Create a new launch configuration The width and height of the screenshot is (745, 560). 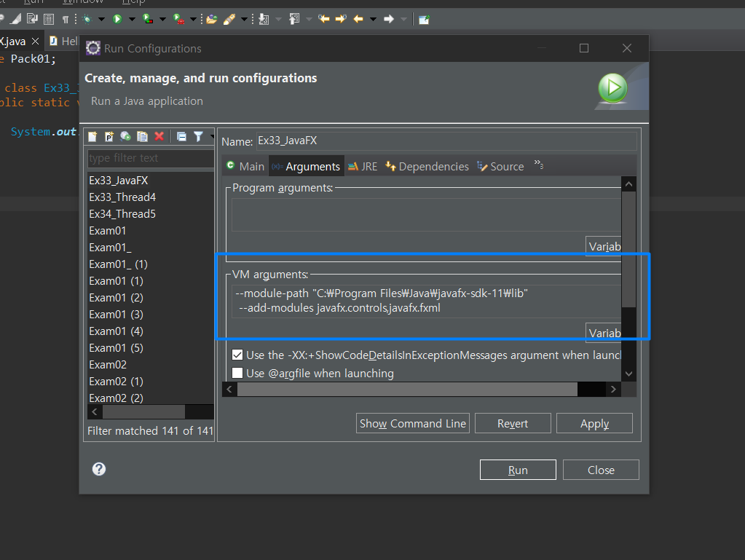click(x=92, y=137)
